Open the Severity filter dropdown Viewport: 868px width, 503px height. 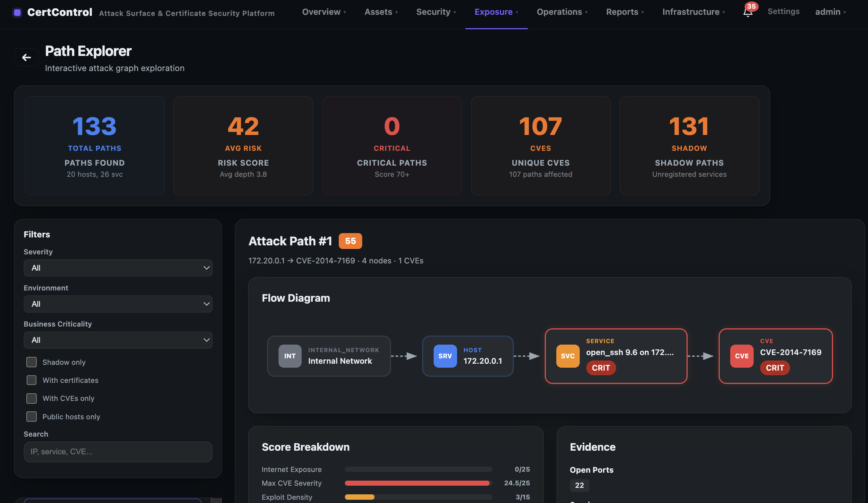(118, 268)
